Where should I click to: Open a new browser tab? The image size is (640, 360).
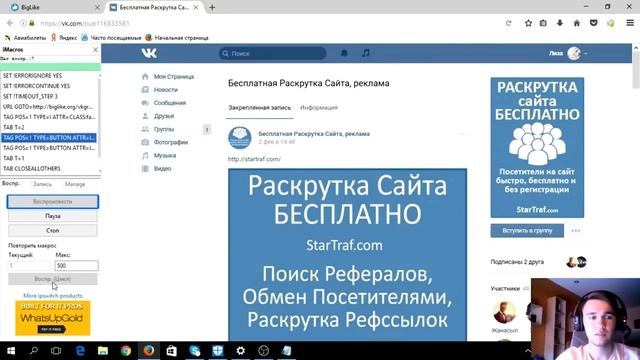click(212, 7)
